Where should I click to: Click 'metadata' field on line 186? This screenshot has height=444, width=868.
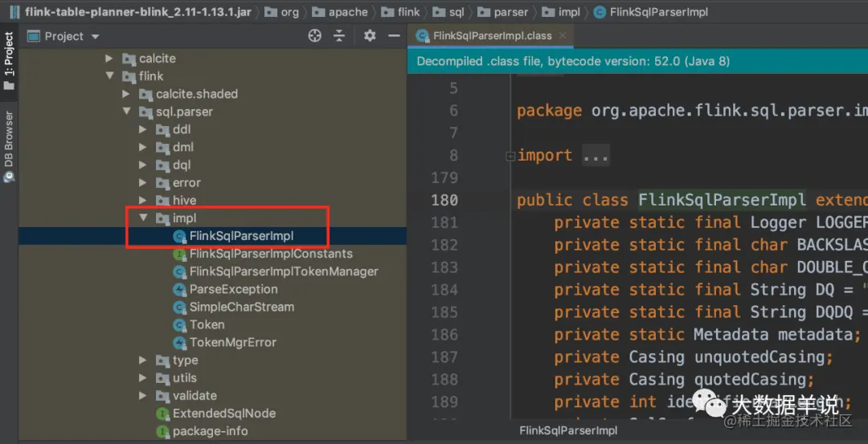point(815,335)
